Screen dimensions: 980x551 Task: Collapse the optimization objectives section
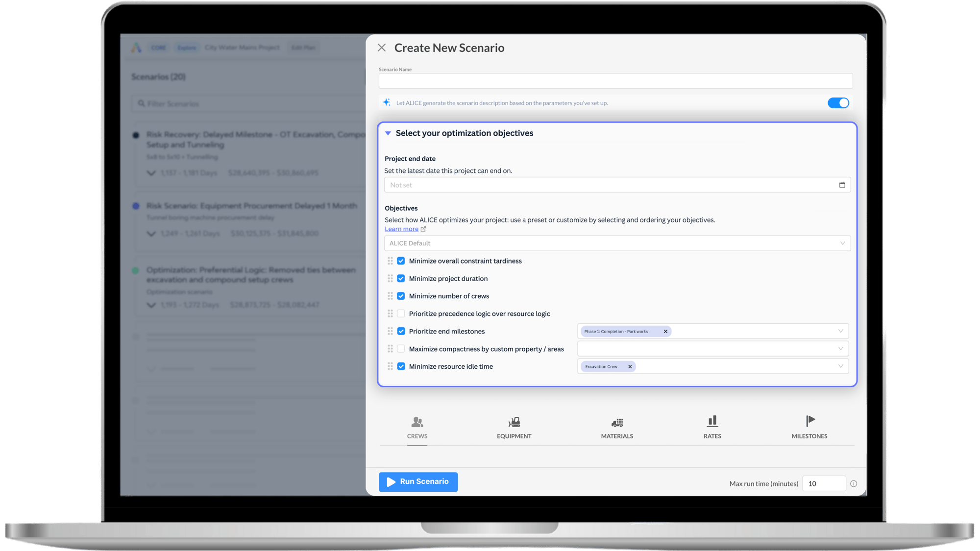(x=388, y=133)
